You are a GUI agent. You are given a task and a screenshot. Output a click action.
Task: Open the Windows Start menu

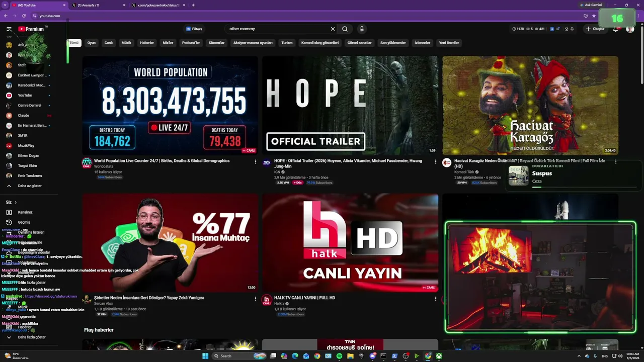pos(205,356)
